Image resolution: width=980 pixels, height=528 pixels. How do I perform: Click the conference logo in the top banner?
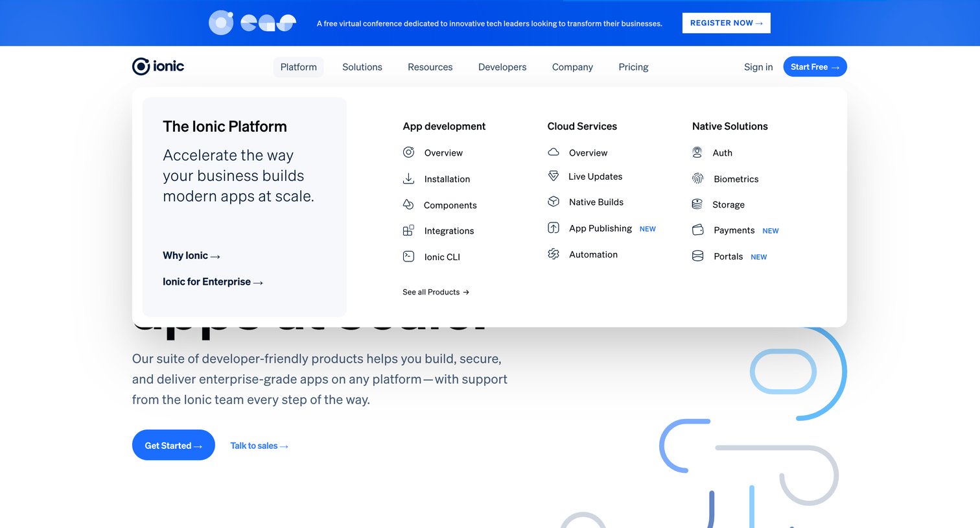[252, 23]
